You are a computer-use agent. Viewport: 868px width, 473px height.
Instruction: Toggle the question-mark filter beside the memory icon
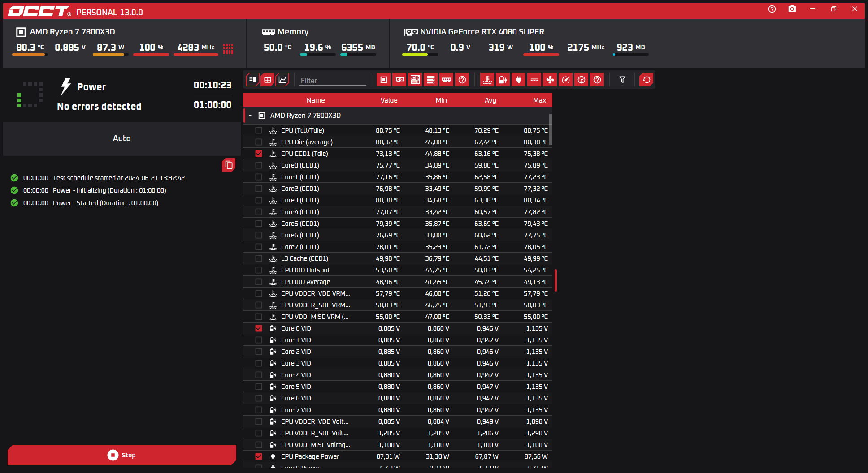(x=462, y=80)
